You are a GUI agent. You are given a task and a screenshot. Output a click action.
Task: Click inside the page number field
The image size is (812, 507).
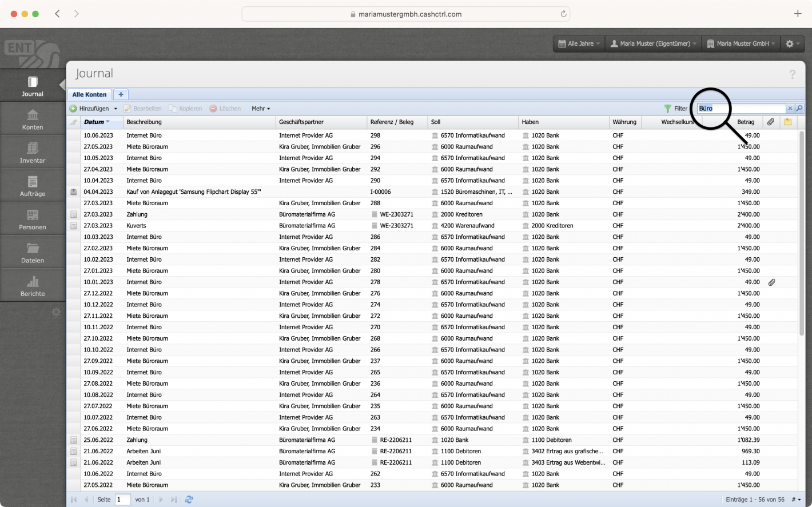(x=122, y=499)
